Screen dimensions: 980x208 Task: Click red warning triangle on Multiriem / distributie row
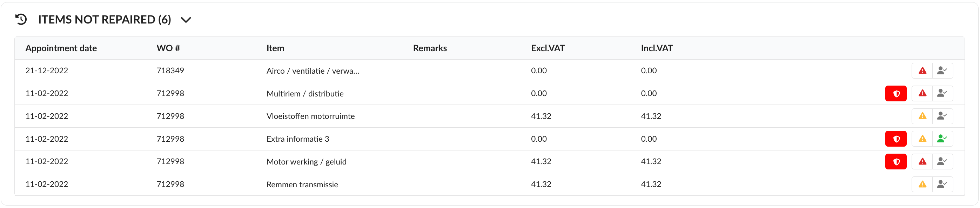(x=922, y=94)
